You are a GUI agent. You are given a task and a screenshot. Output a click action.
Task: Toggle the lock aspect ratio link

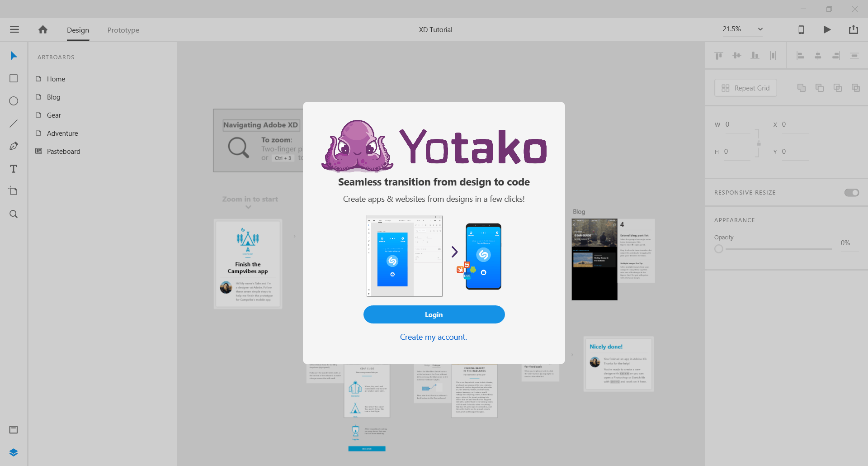(759, 144)
